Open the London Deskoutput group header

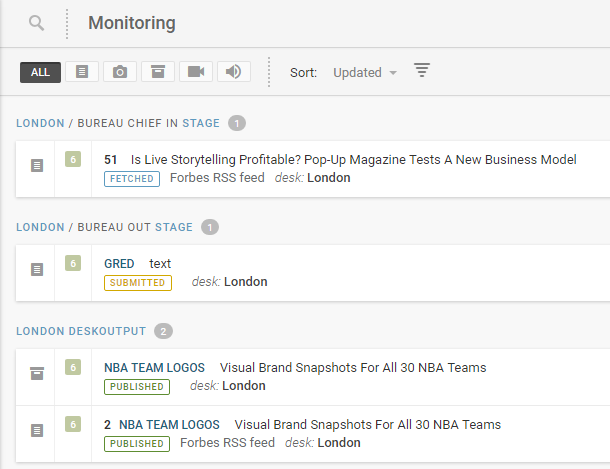(x=81, y=331)
